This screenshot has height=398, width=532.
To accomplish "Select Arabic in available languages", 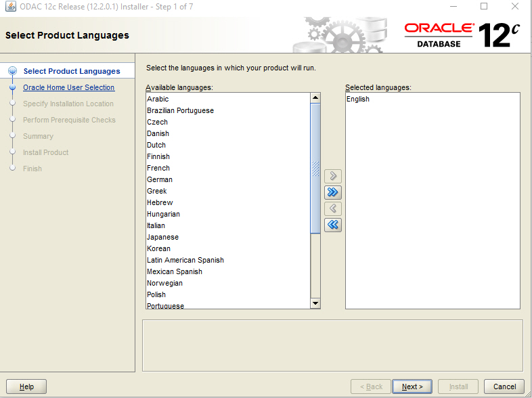I will (x=228, y=99).
